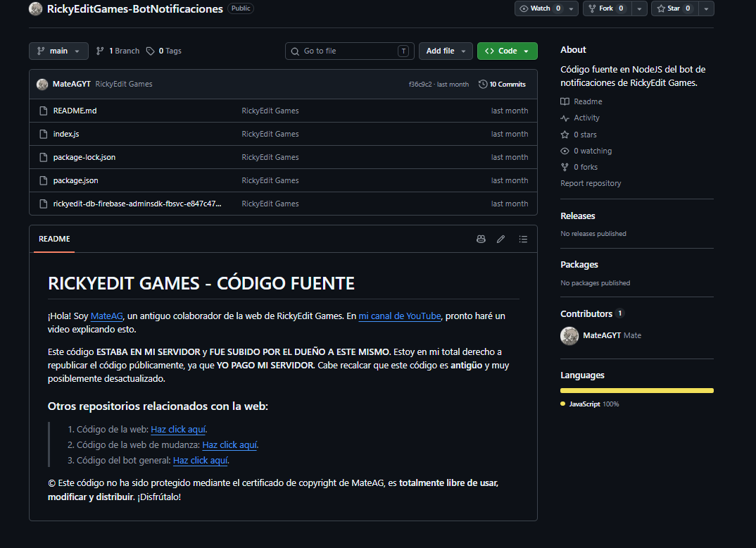View the 10 Commits history
The height and width of the screenshot is (548, 756).
click(x=502, y=85)
